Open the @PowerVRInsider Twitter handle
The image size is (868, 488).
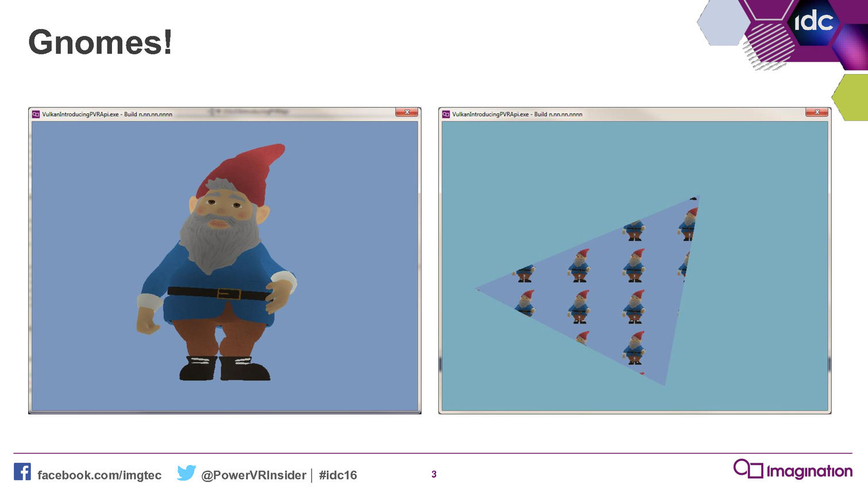point(253,475)
